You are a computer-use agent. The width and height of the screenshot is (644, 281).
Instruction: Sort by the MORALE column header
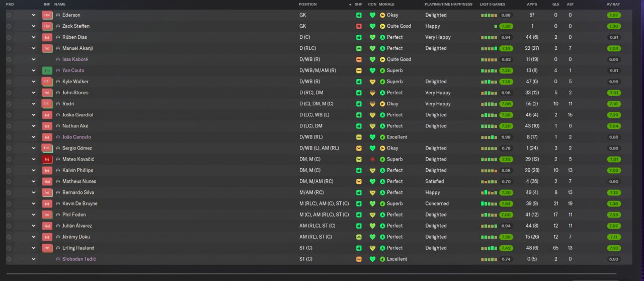click(387, 4)
